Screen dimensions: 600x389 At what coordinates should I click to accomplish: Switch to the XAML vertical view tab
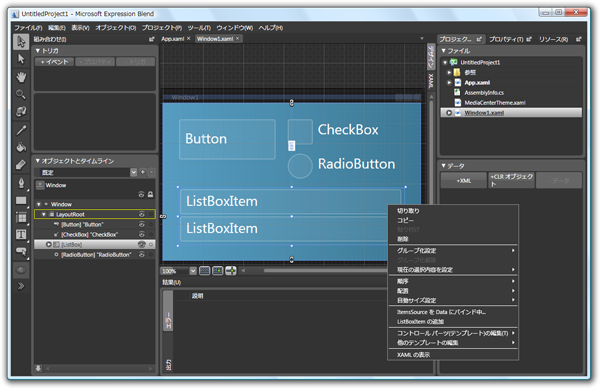click(431, 81)
